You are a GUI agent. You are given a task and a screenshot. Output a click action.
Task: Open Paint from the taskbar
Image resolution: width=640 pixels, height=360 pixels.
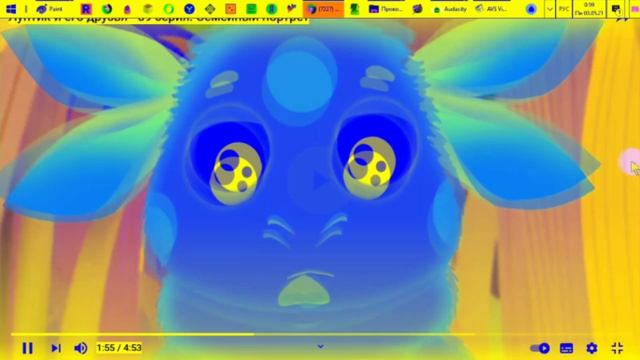49,9
